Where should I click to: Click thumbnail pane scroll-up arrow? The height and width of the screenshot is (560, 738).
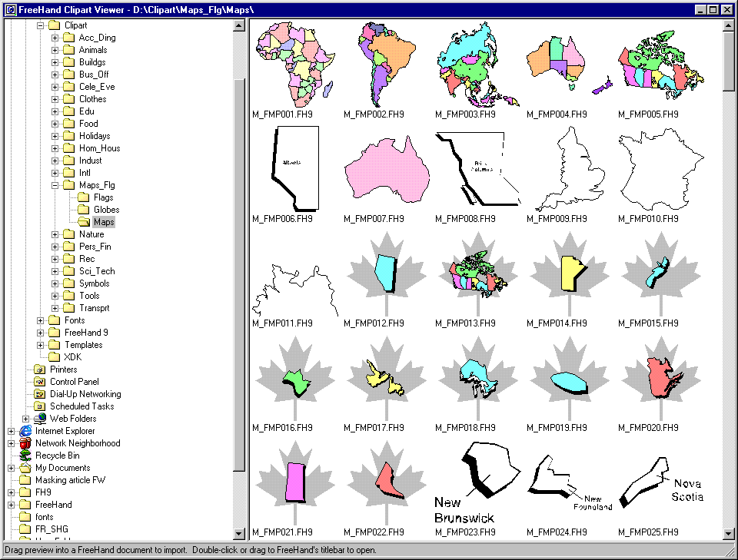point(729,25)
